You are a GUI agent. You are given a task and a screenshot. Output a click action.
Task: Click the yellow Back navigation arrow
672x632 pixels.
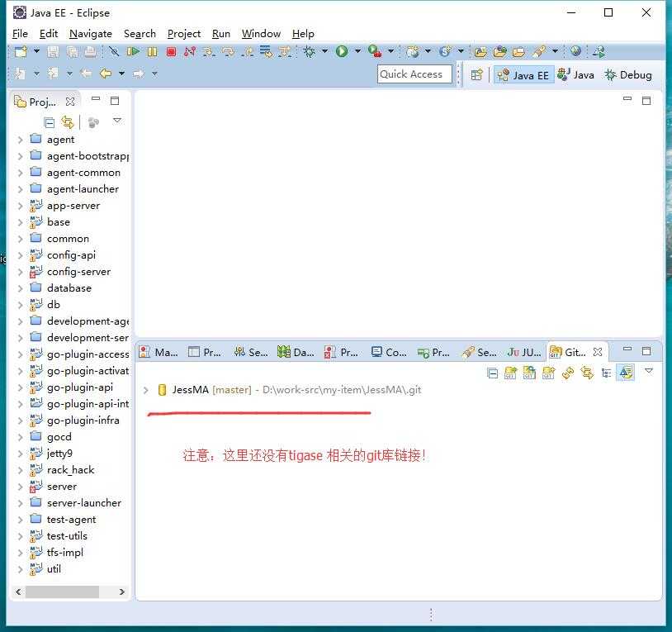106,74
